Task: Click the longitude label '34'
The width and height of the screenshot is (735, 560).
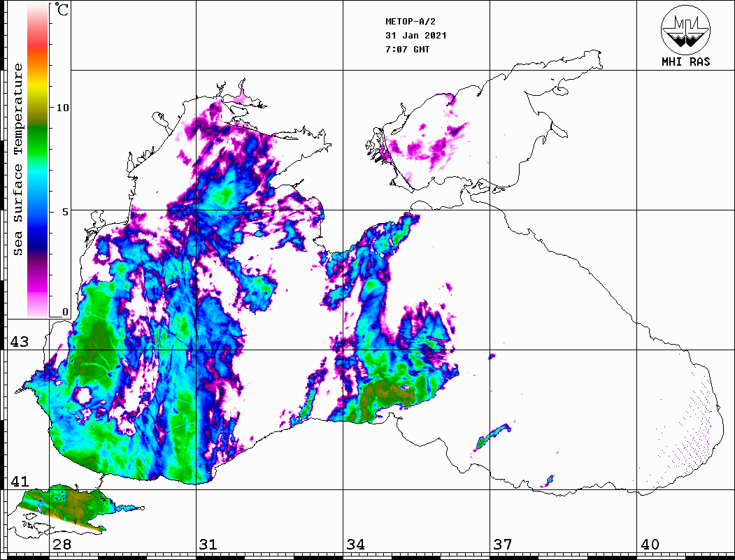Action: point(355,545)
